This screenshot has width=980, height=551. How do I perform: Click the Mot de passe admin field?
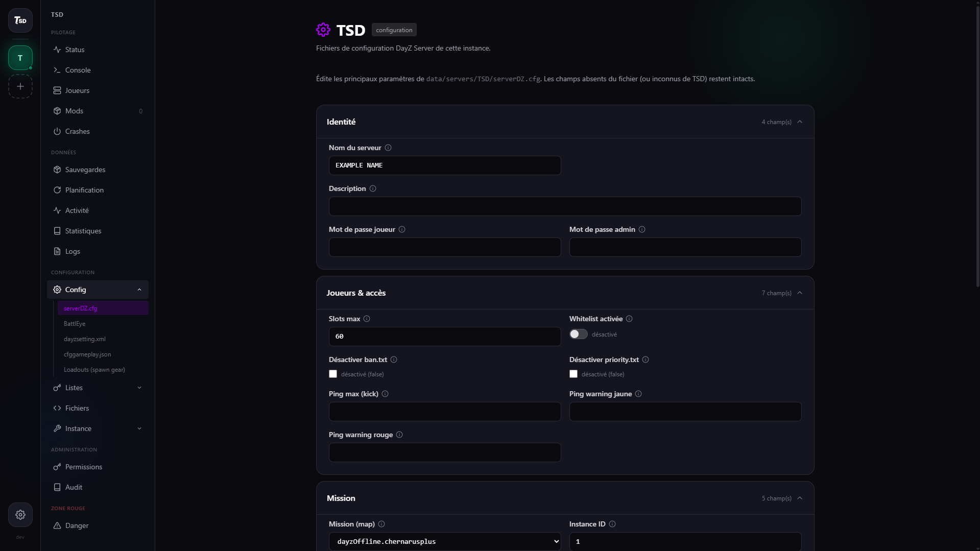(685, 247)
